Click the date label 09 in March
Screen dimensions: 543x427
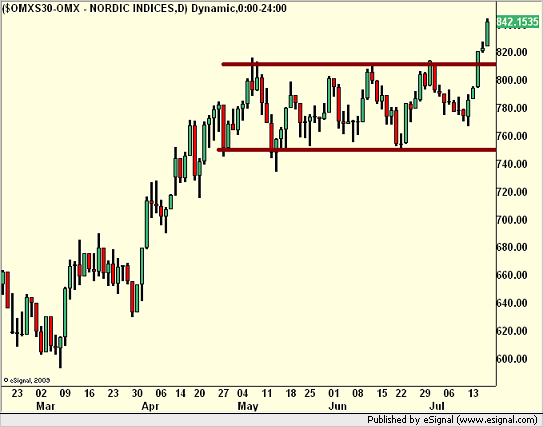(65, 393)
